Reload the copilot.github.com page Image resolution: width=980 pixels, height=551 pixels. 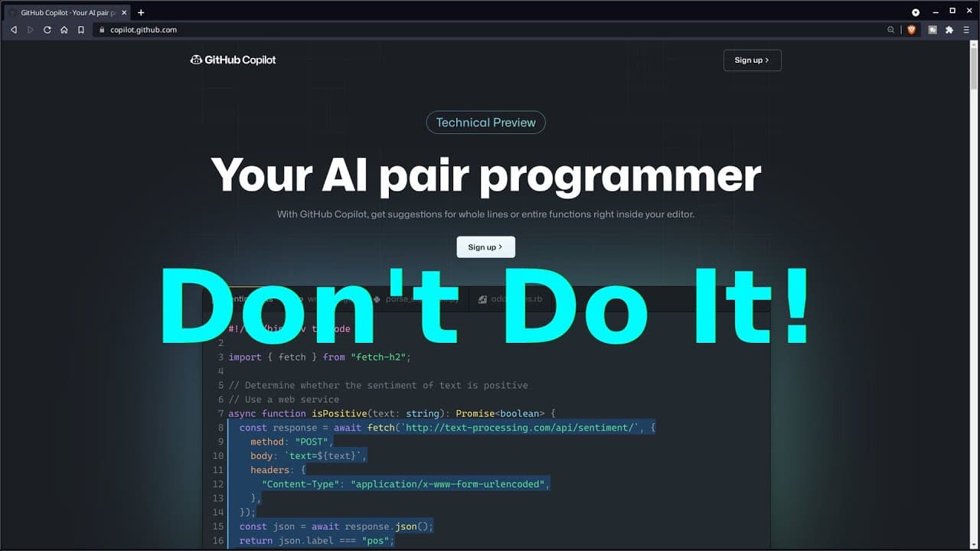[47, 30]
